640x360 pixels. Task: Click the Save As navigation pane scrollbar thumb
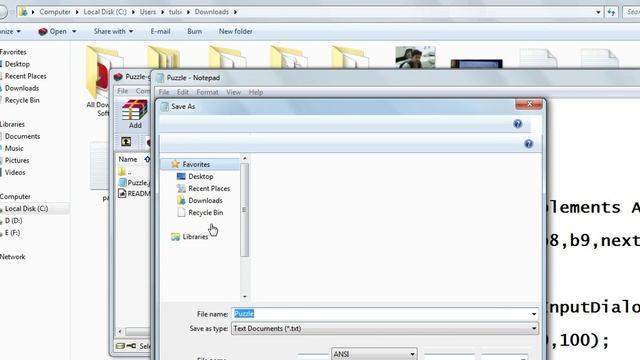tap(244, 210)
